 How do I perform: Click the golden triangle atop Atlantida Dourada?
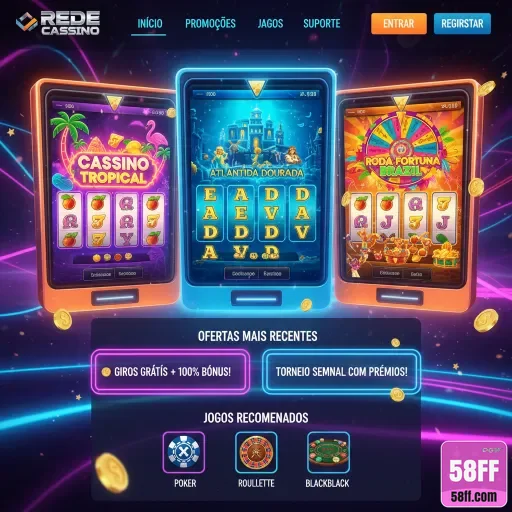coord(256,88)
